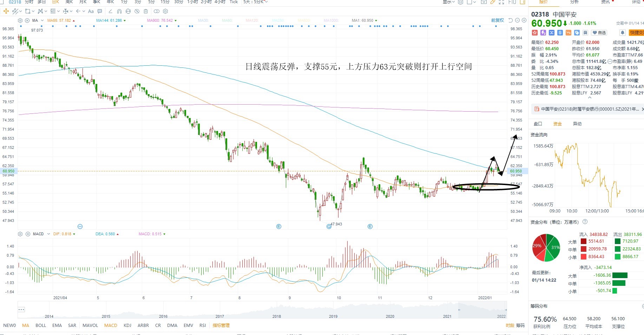Click the blue tag badge icon
The width and height of the screenshot is (644, 335).
(577, 33)
